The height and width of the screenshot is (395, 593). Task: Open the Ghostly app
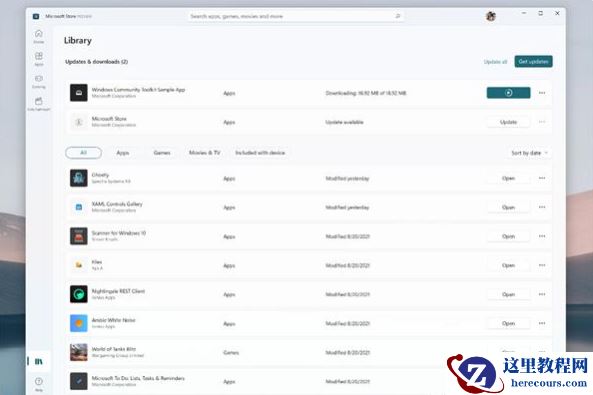click(x=508, y=178)
